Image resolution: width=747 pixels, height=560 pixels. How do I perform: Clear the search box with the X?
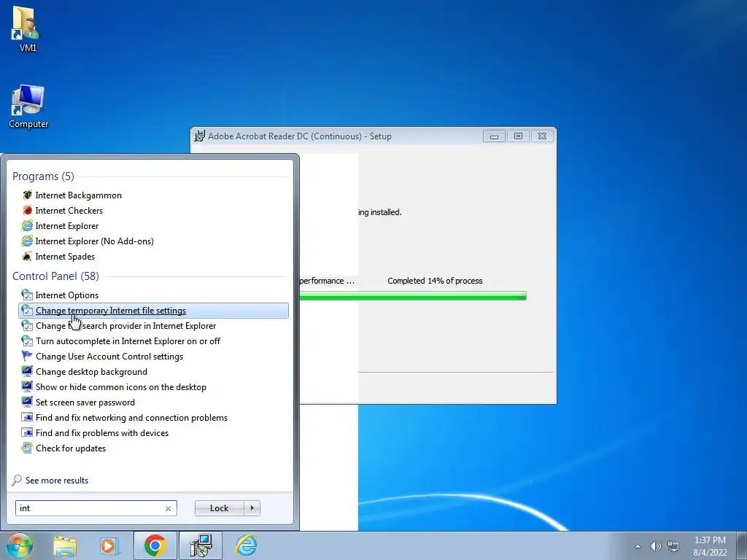(x=169, y=508)
